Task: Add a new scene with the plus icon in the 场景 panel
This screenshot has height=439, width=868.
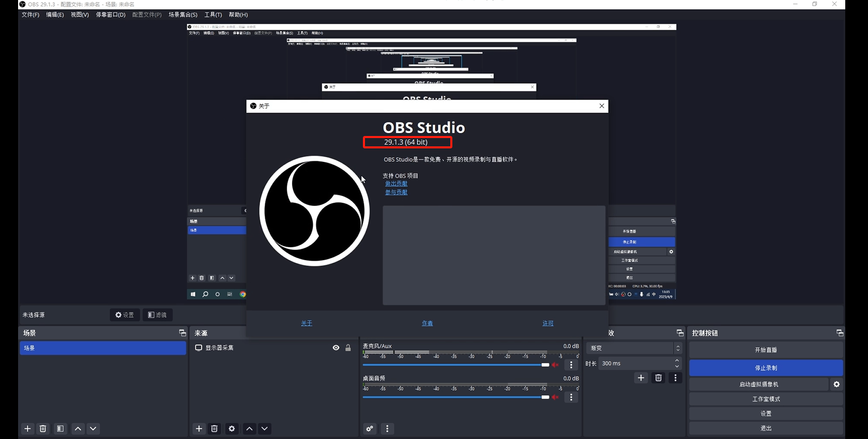Action: (28, 429)
